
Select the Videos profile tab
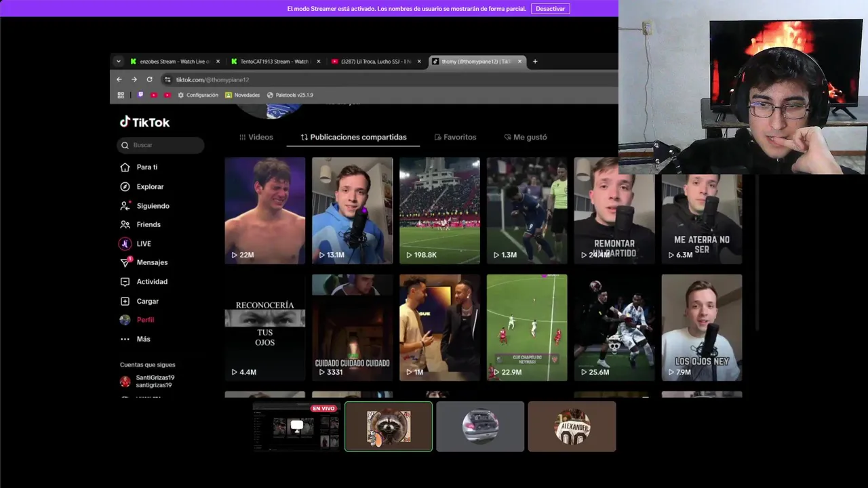(256, 137)
